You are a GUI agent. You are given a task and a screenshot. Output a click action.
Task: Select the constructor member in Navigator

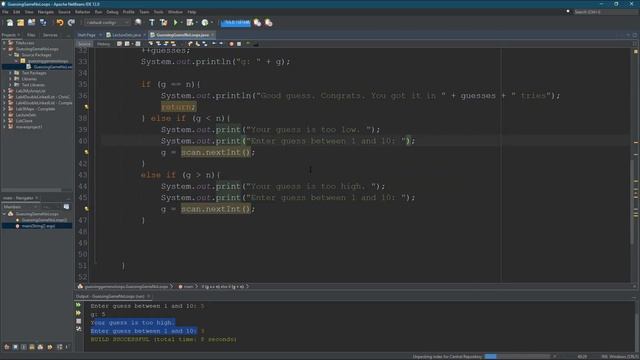pos(44,220)
